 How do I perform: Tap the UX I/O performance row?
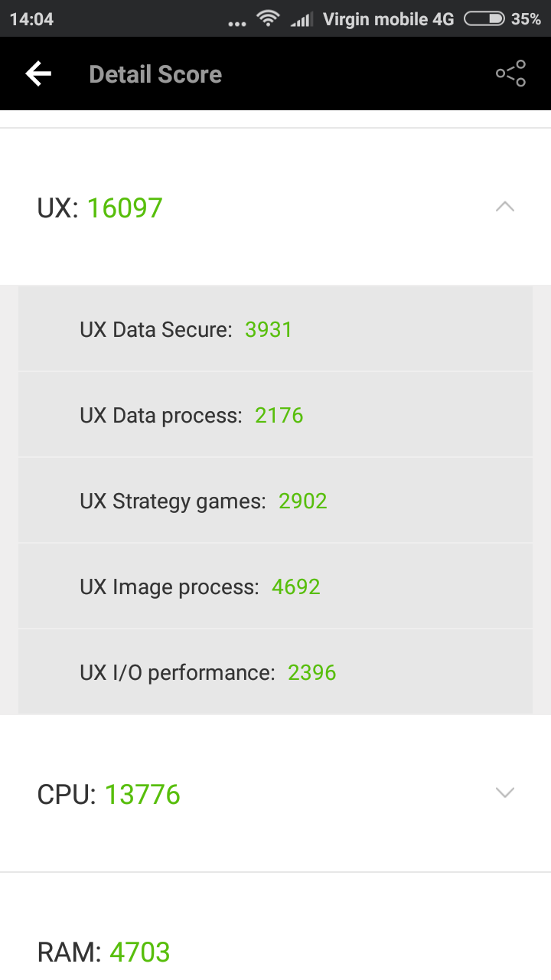(x=275, y=672)
